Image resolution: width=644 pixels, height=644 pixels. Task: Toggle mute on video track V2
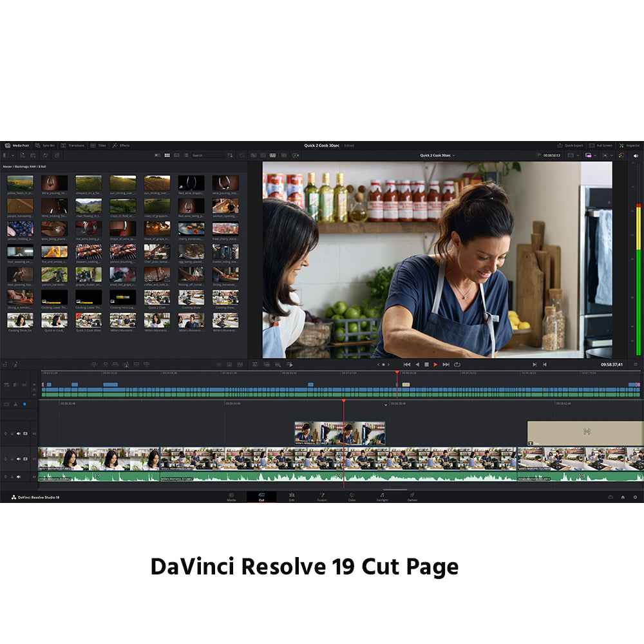click(18, 433)
